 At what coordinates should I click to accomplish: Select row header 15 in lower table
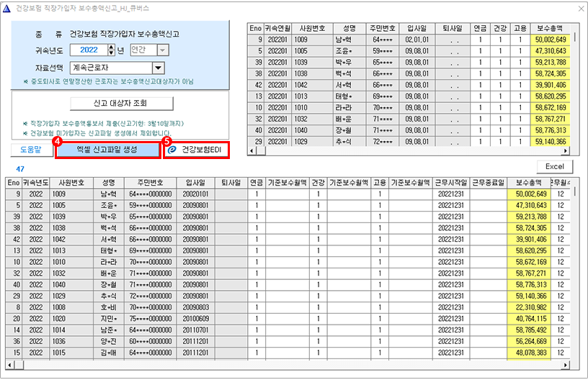(x=14, y=353)
